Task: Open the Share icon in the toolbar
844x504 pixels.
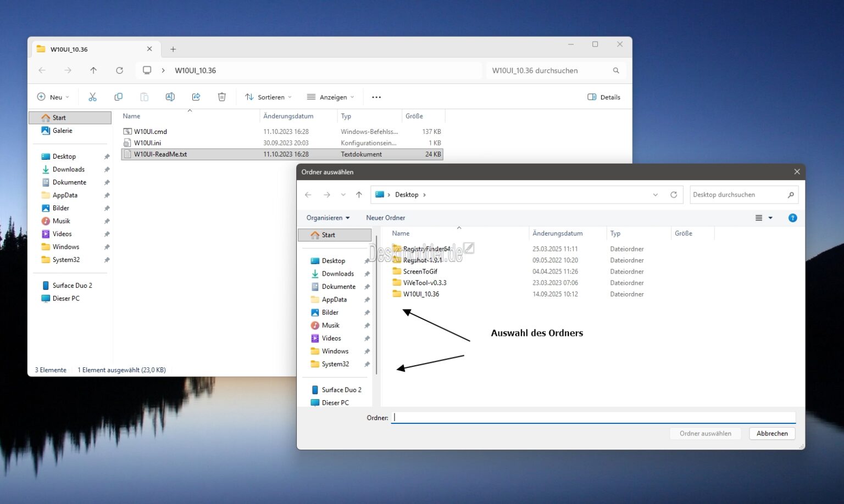Action: click(196, 97)
